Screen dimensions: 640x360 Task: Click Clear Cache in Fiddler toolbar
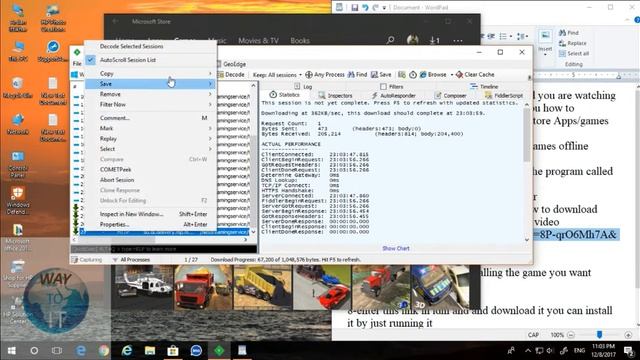tap(475, 75)
